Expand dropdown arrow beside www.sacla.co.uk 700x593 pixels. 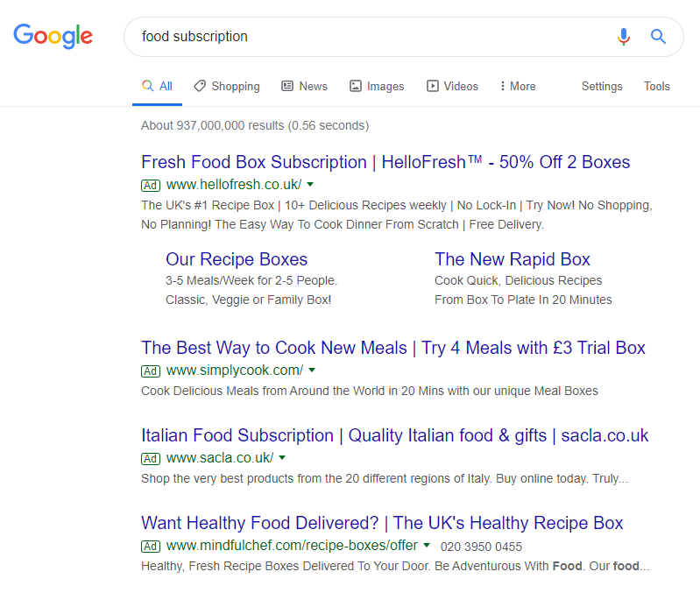[282, 457]
